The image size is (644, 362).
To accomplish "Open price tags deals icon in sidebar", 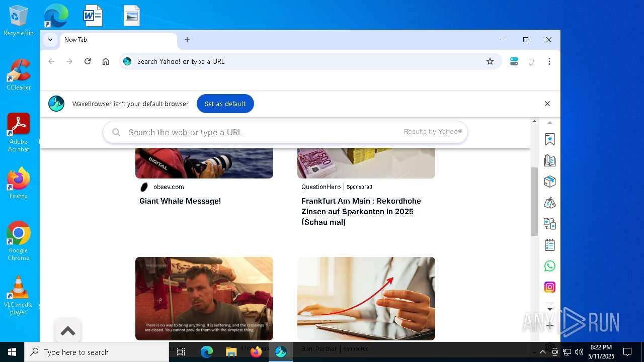I will [x=550, y=203].
